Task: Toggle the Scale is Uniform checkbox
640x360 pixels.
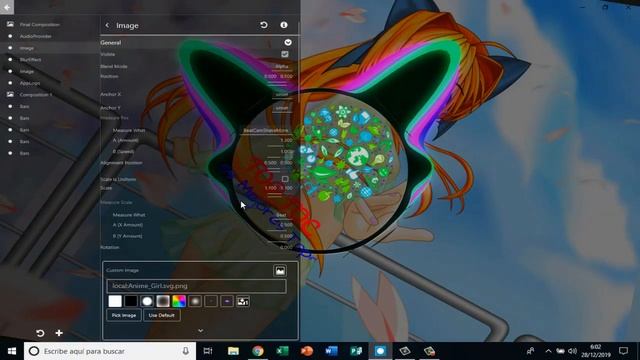Action: pos(285,179)
